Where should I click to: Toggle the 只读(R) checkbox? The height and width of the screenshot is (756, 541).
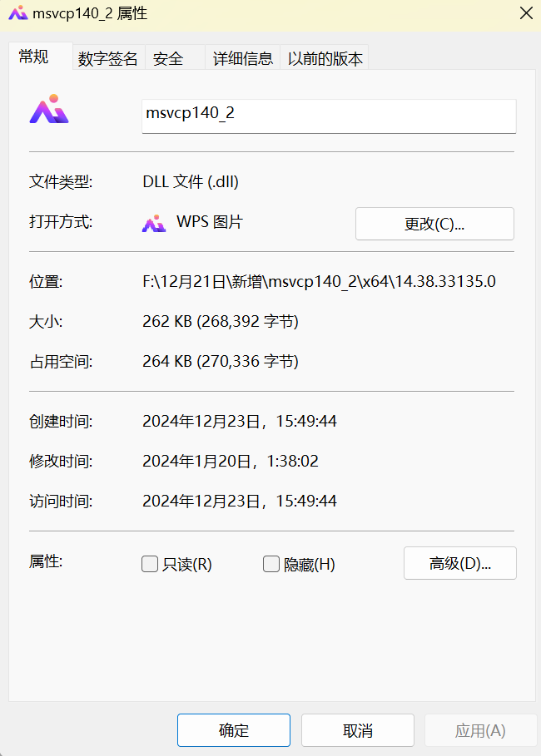coord(150,564)
